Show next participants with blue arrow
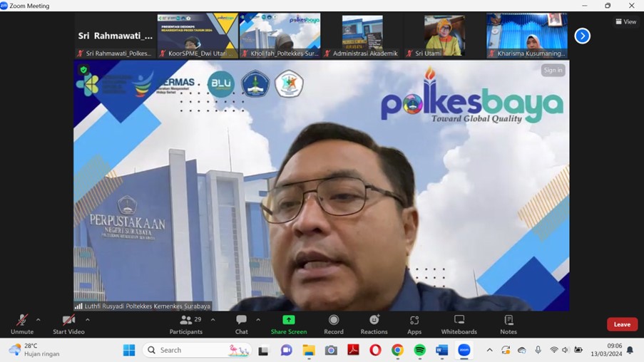 click(x=583, y=36)
